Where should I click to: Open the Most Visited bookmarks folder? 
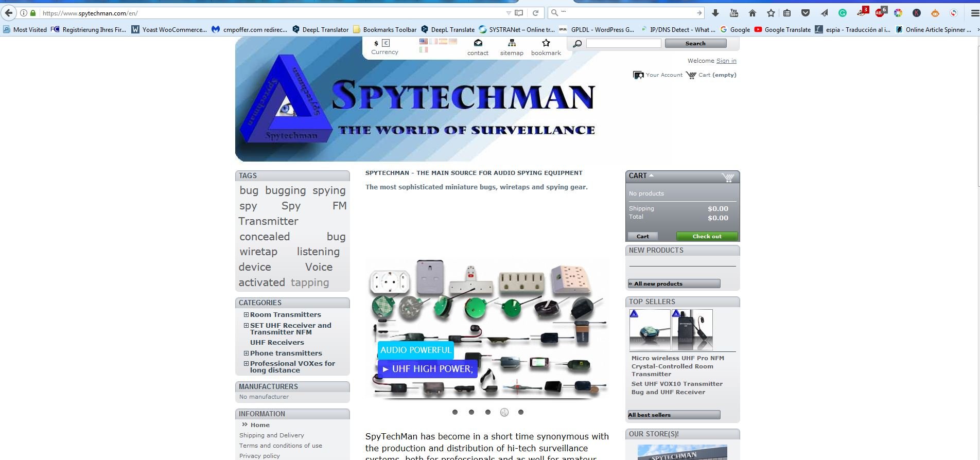25,30
